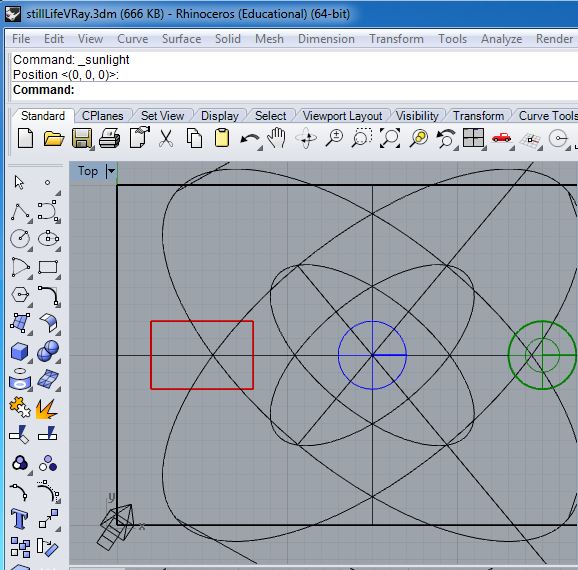Select the red car Shade icon

click(x=501, y=138)
